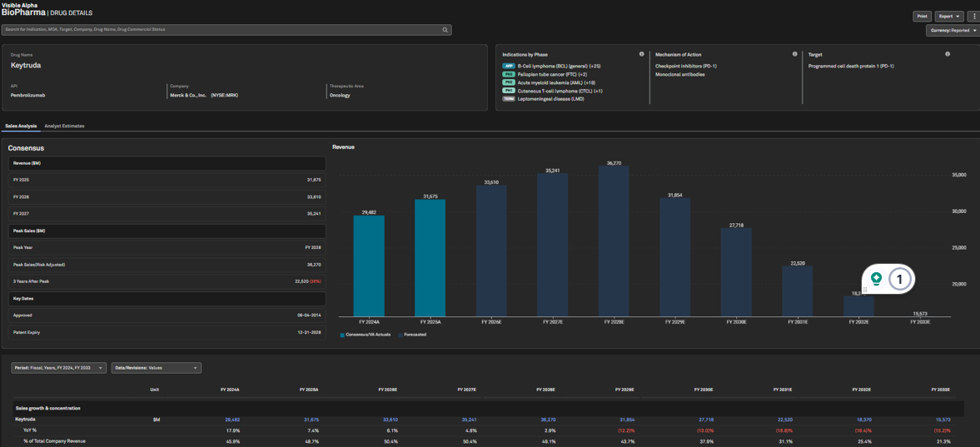Click the notification badge showing 1
The height and width of the screenshot is (447, 980).
[x=899, y=279]
